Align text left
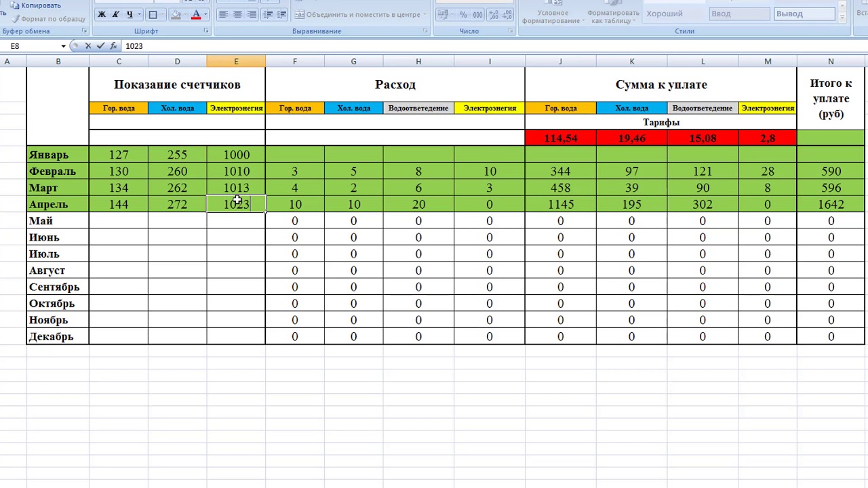Screen dimensions: 868x488 point(223,14)
